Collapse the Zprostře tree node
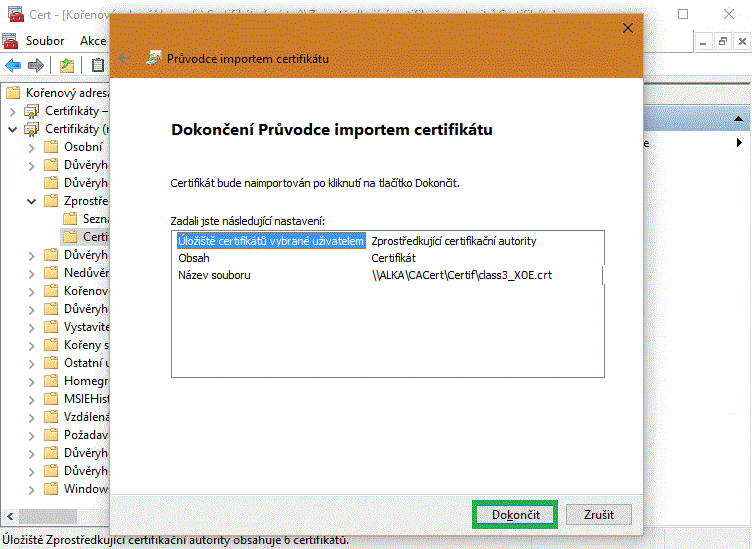752x549 pixels. click(x=30, y=201)
